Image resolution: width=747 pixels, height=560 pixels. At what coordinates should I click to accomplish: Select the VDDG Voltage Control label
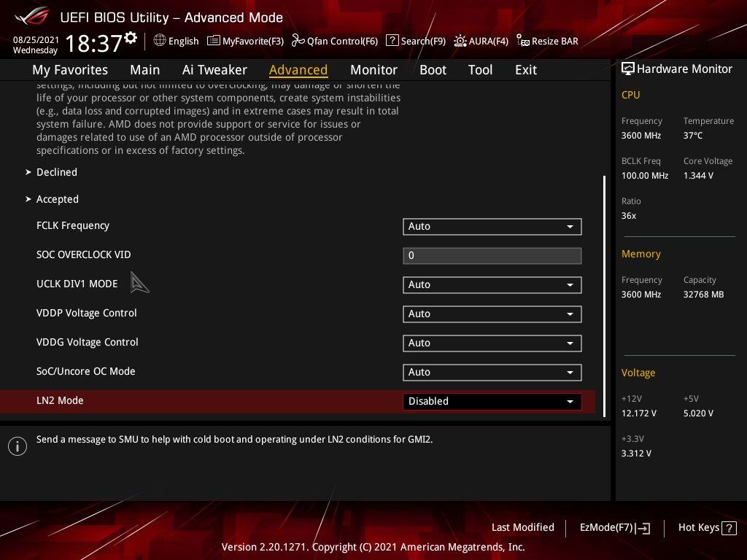click(x=88, y=342)
